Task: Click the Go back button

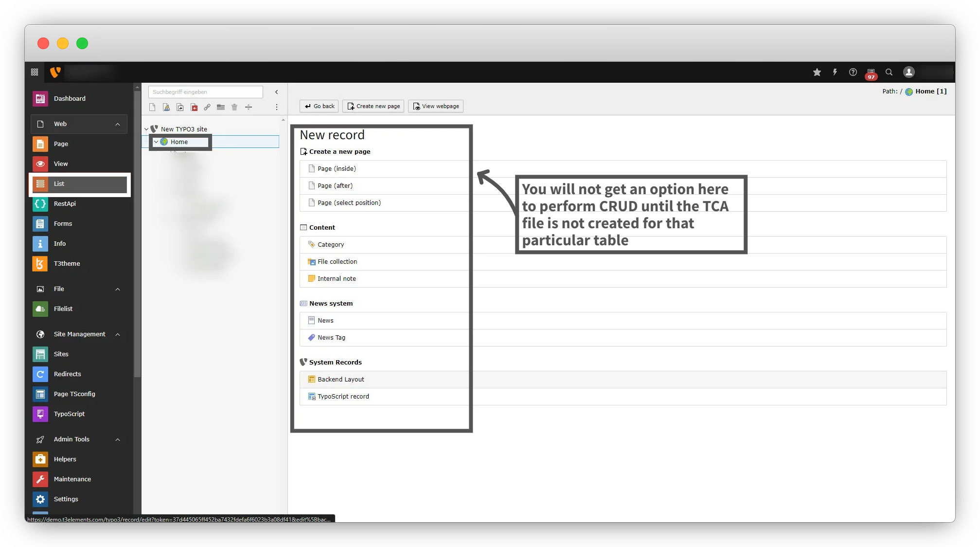Action: click(x=319, y=106)
